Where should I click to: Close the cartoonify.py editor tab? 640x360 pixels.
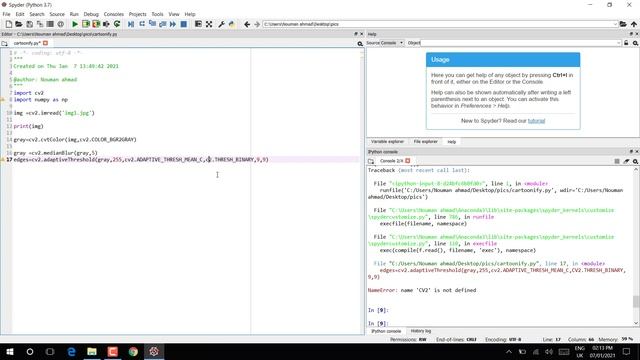pos(45,43)
